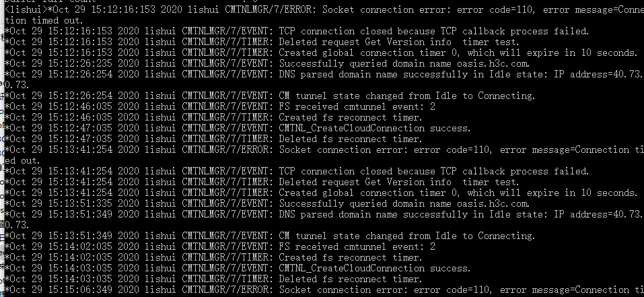Image resolution: width=644 pixels, height=297 pixels.
Task: Click the 15:12:46 'FS received cmtunnel event: 2' line
Action: click(x=357, y=106)
